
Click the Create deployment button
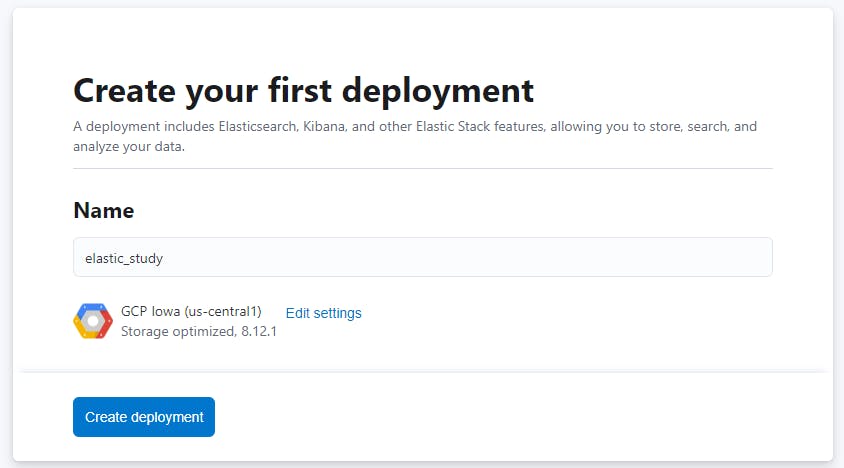(x=144, y=417)
